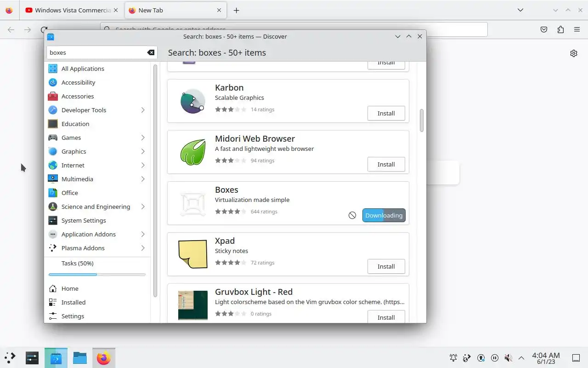Open the Midori leaf app icon
Screen dimensions: 588x368
[192, 152]
